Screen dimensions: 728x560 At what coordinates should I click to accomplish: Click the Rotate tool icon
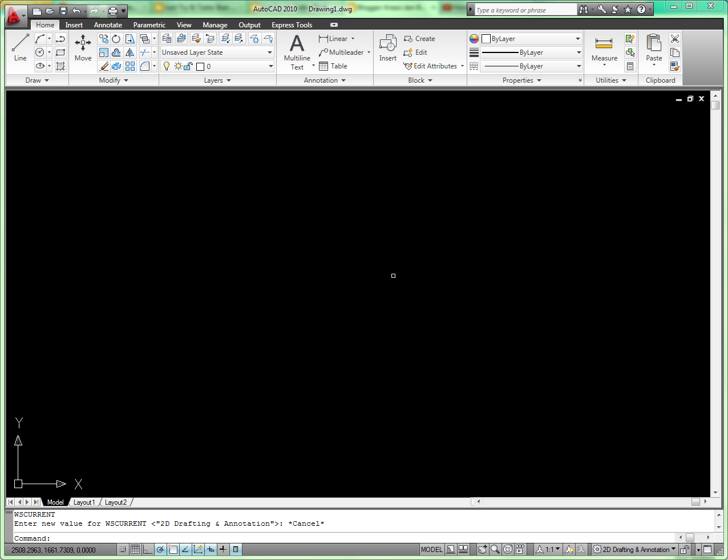click(x=116, y=39)
